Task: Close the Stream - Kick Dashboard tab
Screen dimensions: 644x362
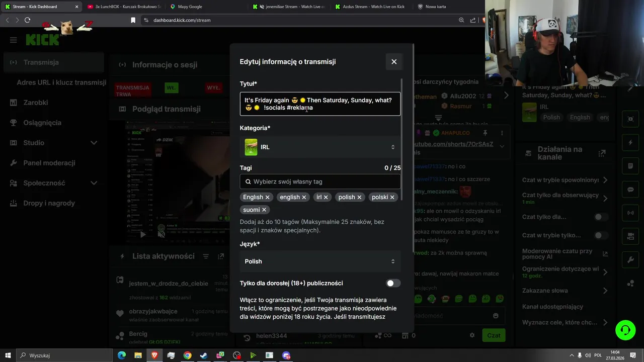Action: [x=77, y=7]
